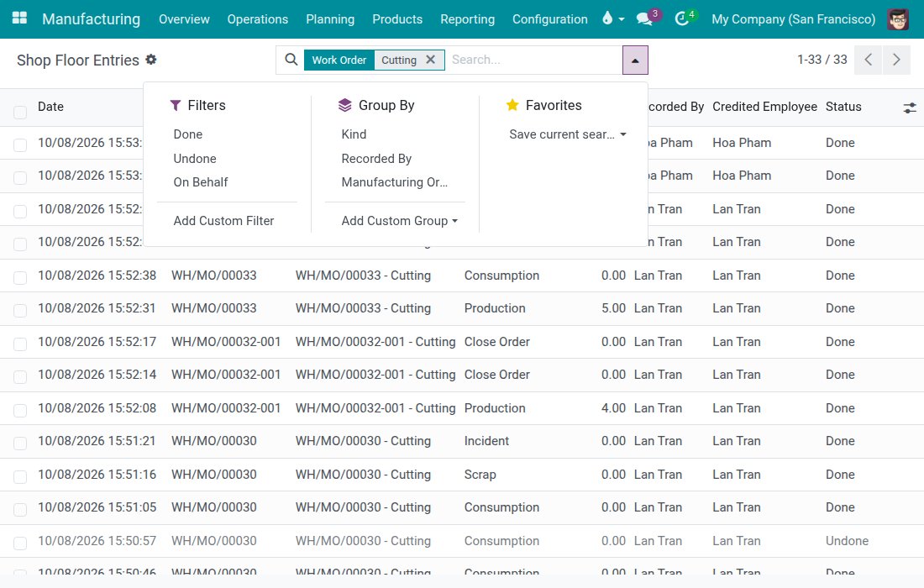Group entries by Kind

point(354,134)
